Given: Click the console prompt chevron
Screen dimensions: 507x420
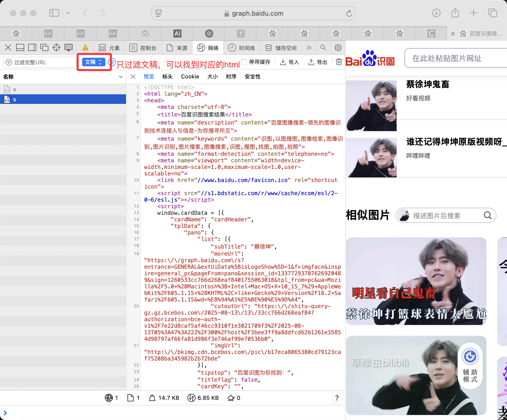Looking at the screenshot, I should [5, 413].
